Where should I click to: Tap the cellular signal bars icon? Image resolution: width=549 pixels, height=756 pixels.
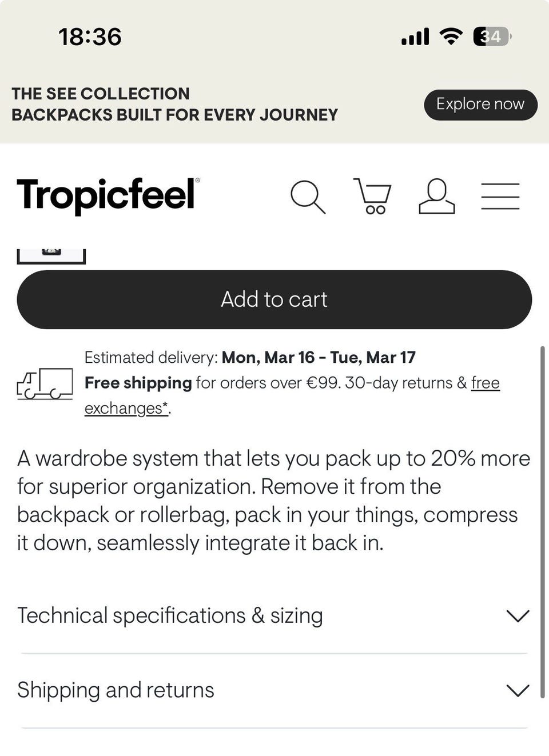[415, 37]
